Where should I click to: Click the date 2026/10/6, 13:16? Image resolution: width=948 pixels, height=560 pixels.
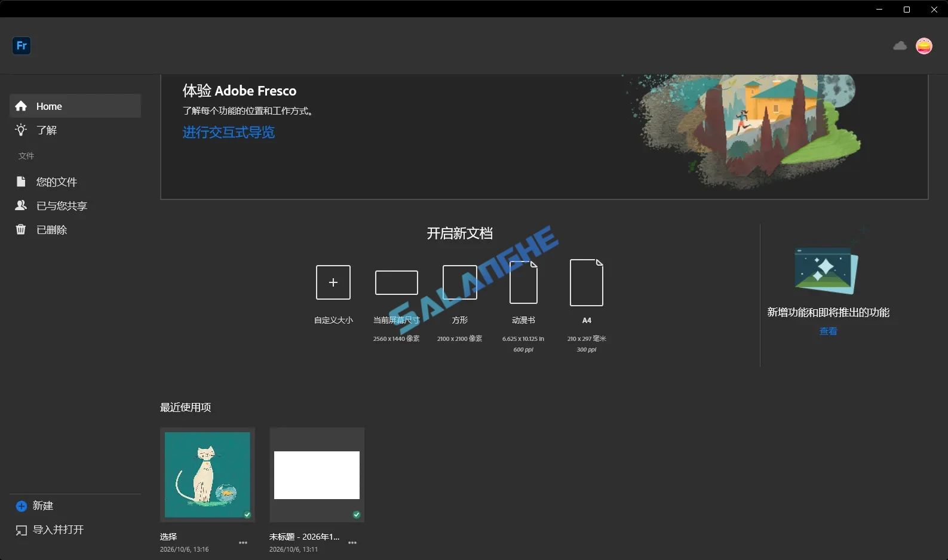click(x=185, y=549)
